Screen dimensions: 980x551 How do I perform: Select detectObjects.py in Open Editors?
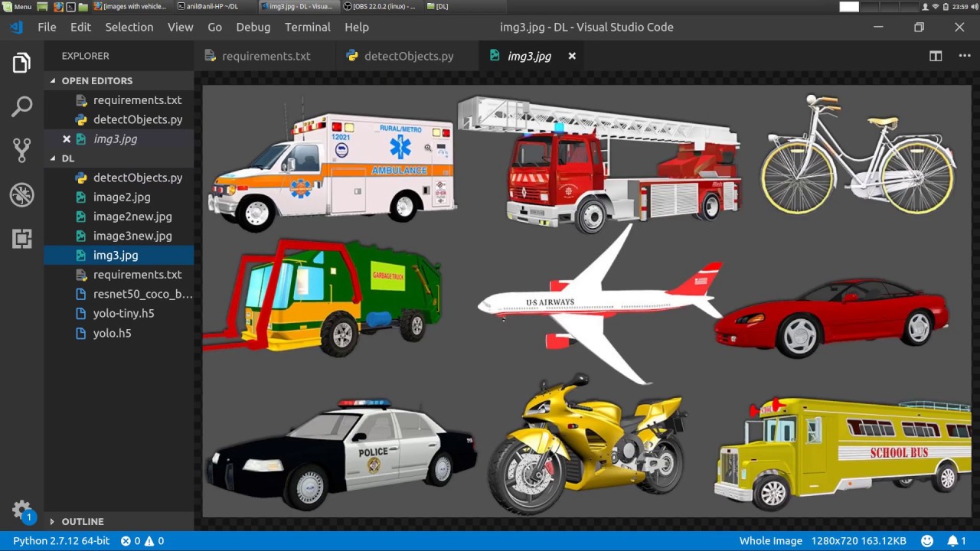119,119
